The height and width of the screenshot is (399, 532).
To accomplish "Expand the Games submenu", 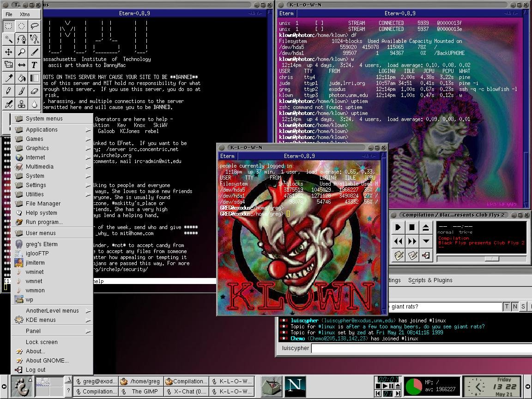I will tap(52, 139).
